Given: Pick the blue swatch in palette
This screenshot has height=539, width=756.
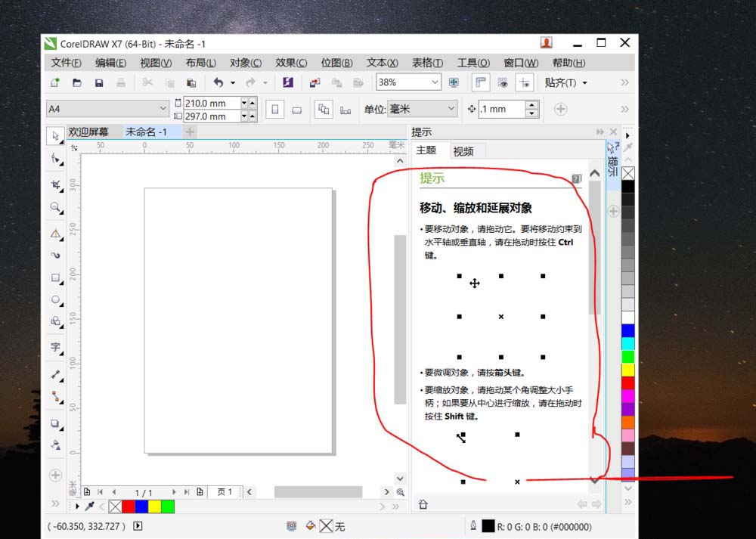Looking at the screenshot, I should tap(627, 330).
